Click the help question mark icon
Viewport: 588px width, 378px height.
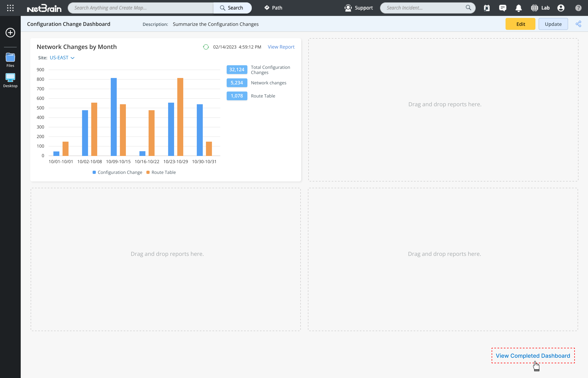[x=578, y=8]
